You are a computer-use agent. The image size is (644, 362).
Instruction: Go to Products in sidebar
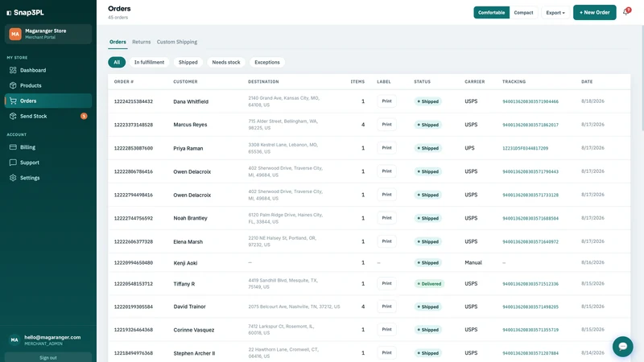[48, 85]
